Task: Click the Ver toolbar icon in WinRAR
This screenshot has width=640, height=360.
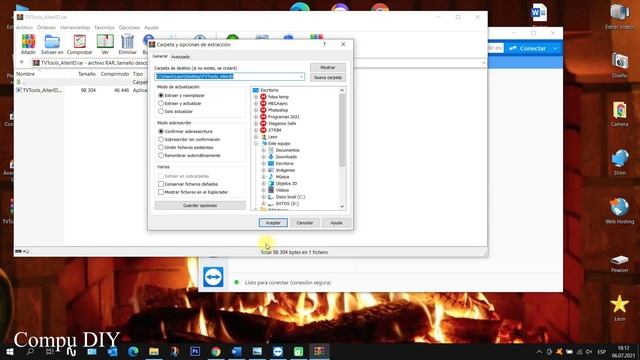Action: (x=105, y=44)
